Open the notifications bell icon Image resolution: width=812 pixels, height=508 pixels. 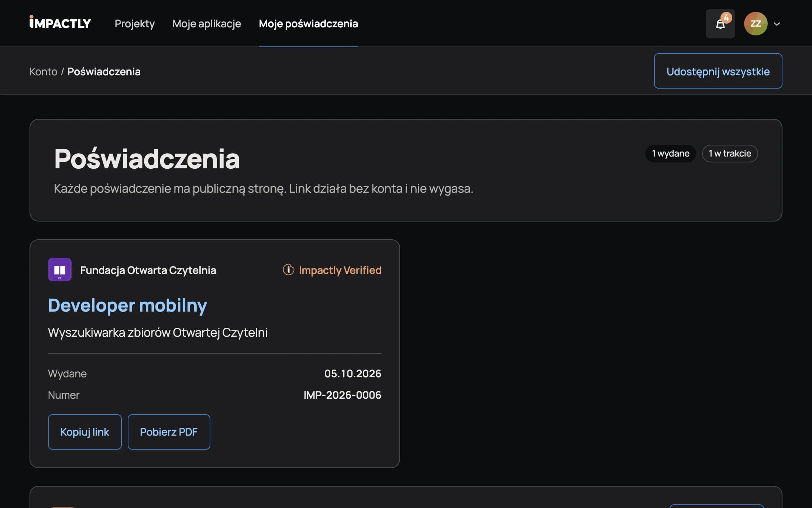point(720,24)
